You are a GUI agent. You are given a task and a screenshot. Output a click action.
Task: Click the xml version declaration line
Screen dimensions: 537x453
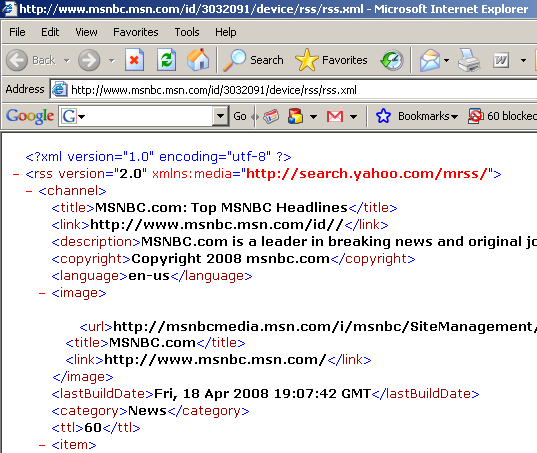coord(158,157)
